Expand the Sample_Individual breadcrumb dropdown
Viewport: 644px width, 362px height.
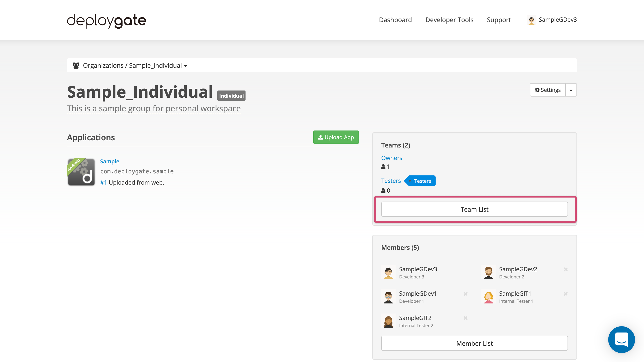(185, 66)
